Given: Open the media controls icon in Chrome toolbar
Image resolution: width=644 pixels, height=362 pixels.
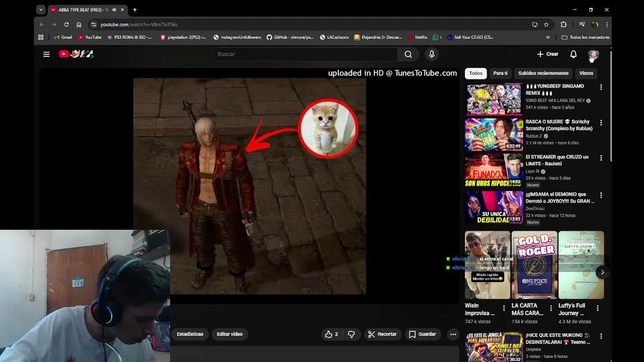Looking at the screenshot, I should (x=582, y=25).
